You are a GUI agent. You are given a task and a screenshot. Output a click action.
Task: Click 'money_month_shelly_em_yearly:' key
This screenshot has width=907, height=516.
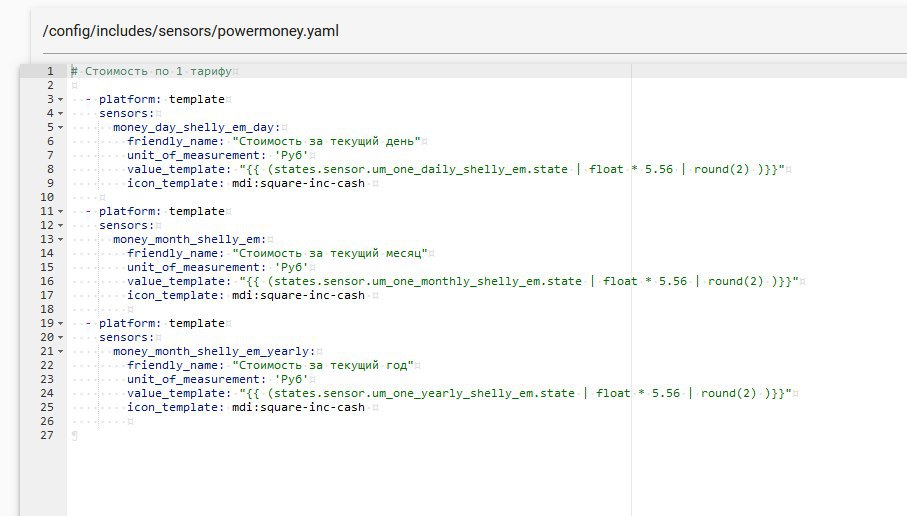coord(214,351)
